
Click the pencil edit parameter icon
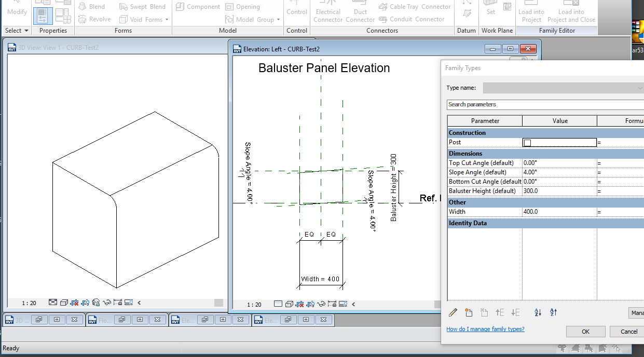[453, 312]
